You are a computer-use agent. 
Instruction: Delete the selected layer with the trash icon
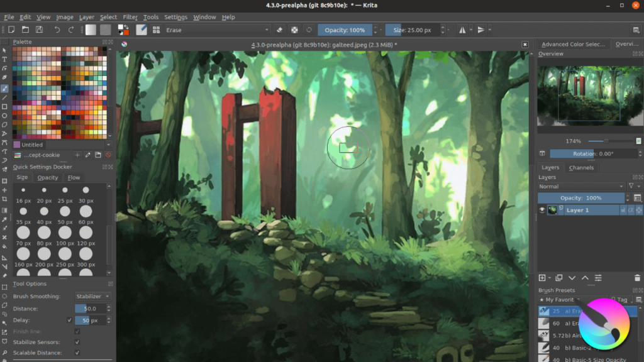coord(637,278)
